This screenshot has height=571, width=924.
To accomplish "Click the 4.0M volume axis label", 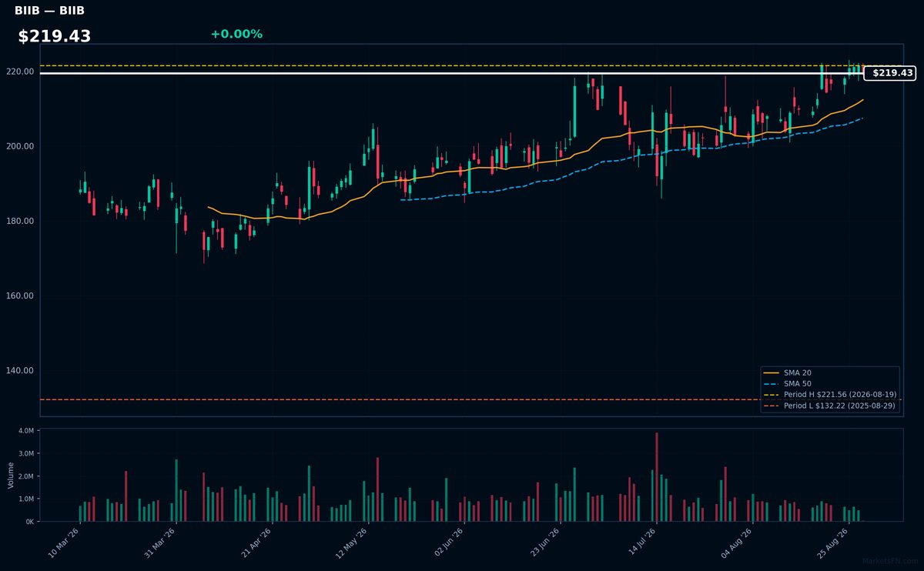I will click(x=26, y=430).
